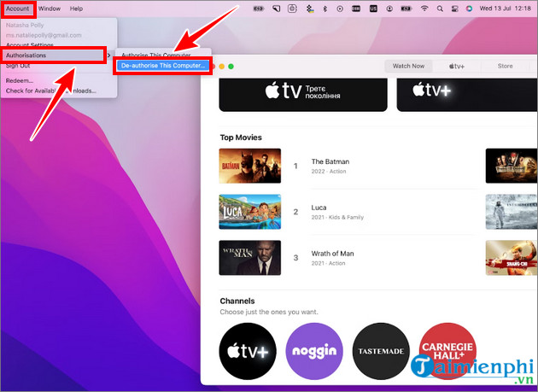Click 'Channels' section heading
The height and width of the screenshot is (392, 538).
237,301
